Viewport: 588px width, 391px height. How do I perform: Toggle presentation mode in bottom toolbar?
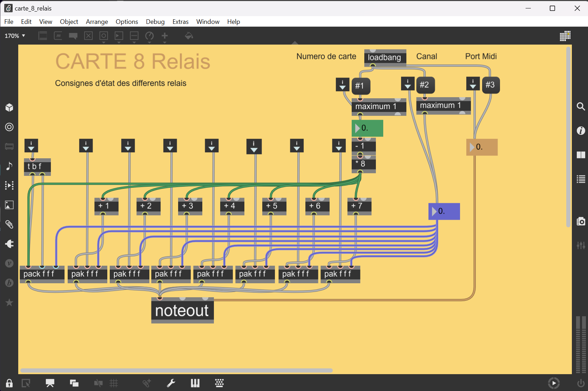pos(50,383)
